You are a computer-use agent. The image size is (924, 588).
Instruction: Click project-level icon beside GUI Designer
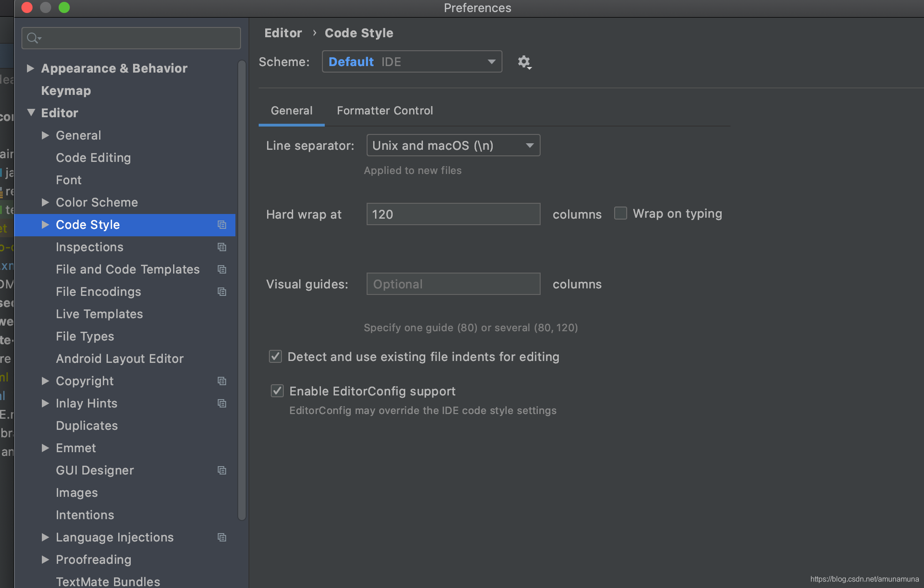pos(222,470)
